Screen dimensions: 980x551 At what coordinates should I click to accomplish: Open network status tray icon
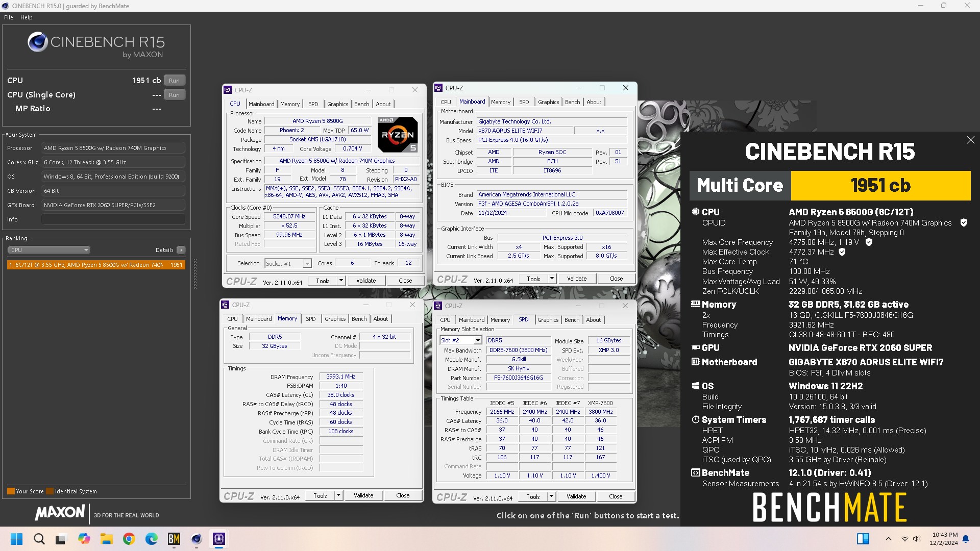(x=904, y=539)
